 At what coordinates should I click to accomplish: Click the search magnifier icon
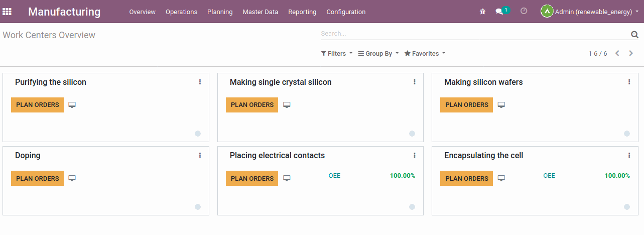pos(634,35)
